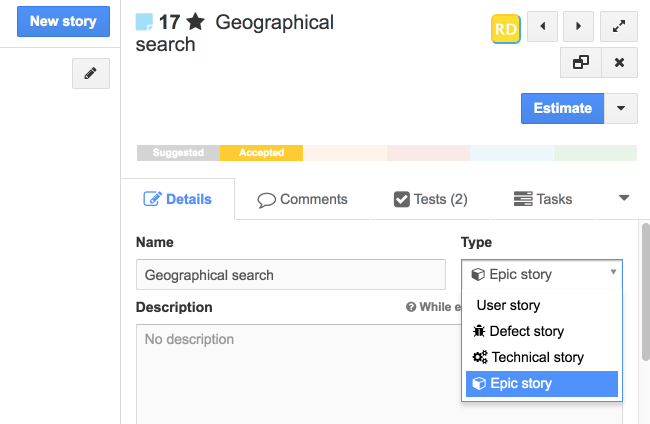Open the Tests (2) tab
This screenshot has width=650, height=424.
(430, 199)
